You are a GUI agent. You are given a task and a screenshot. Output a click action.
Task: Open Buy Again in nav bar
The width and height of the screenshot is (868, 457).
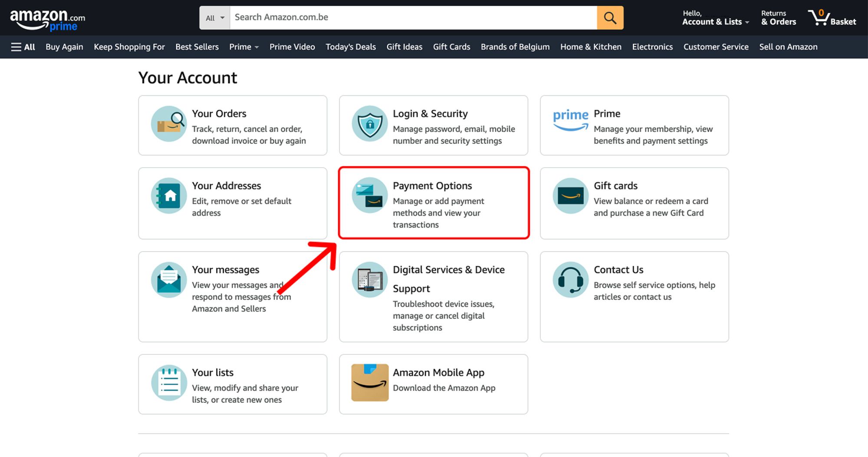coord(64,47)
